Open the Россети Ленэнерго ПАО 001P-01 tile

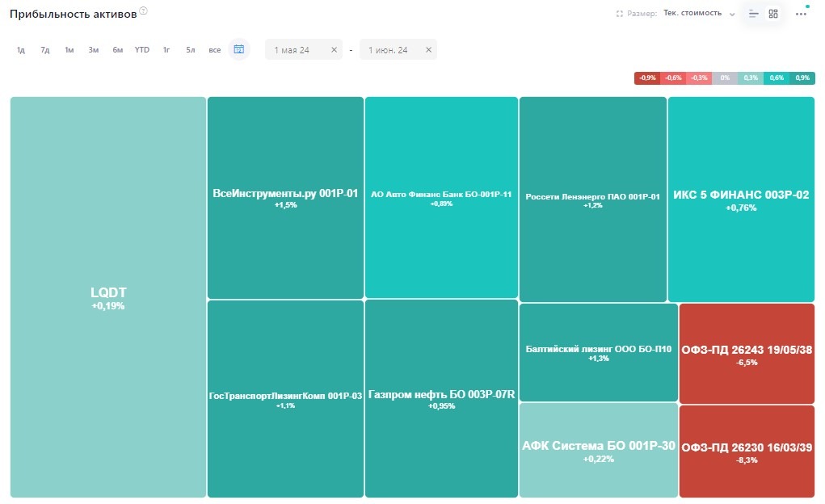click(593, 199)
